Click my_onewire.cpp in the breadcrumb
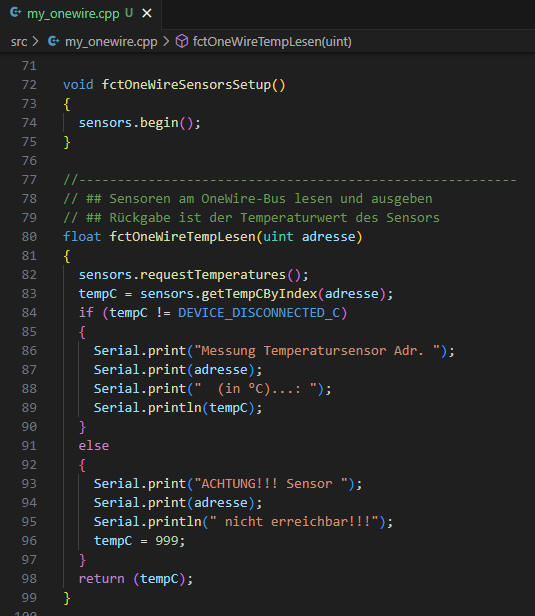Screen dimensions: 535x616 111,42
